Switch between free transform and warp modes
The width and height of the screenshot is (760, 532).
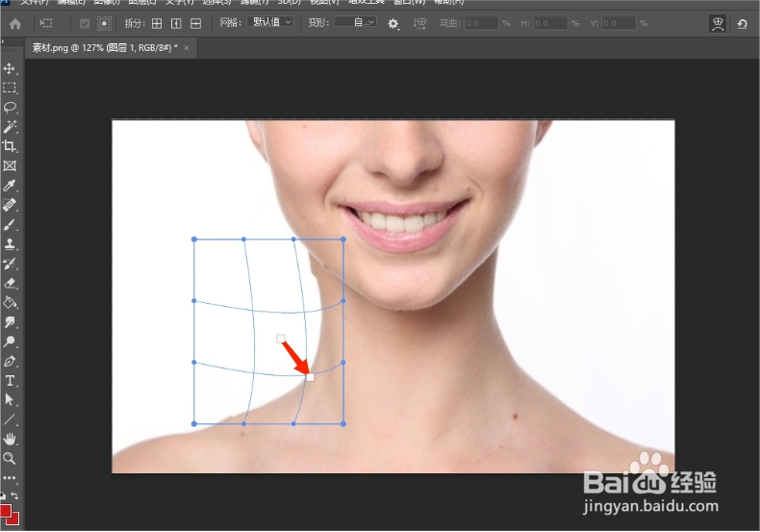pyautogui.click(x=718, y=23)
